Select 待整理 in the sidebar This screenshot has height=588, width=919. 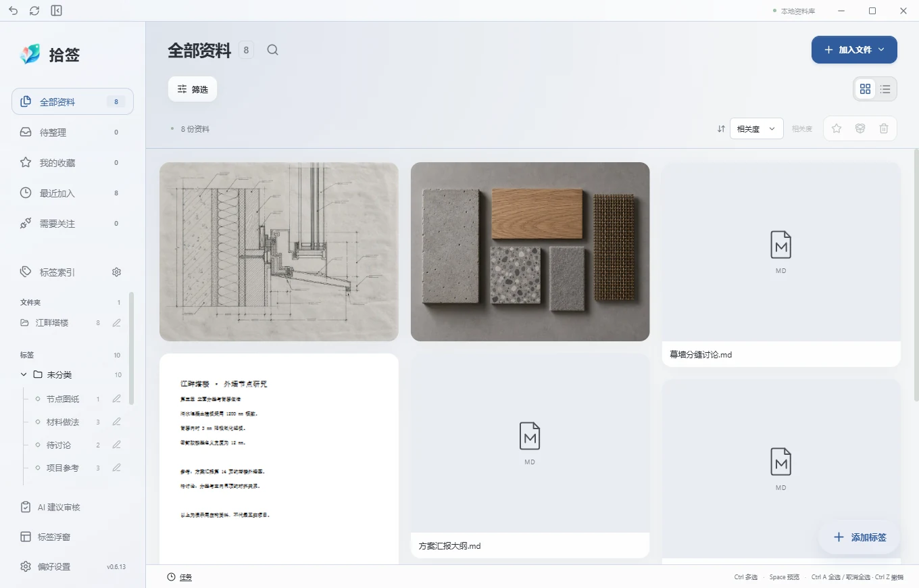72,132
